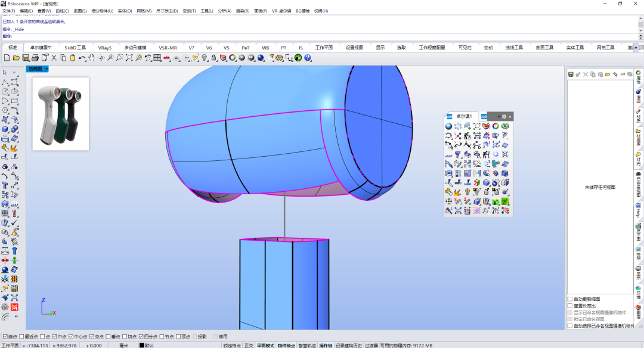Switch to the 曲面工具 toolbar tab
Image resolution: width=644 pixels, height=348 pixels.
tap(544, 48)
